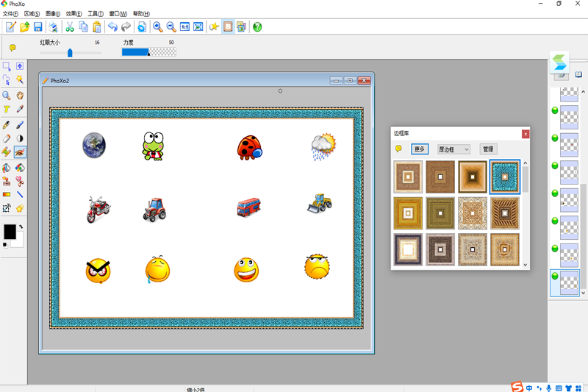Open the 效果(E) menu
Image resolution: width=588 pixels, height=392 pixels.
click(x=74, y=14)
